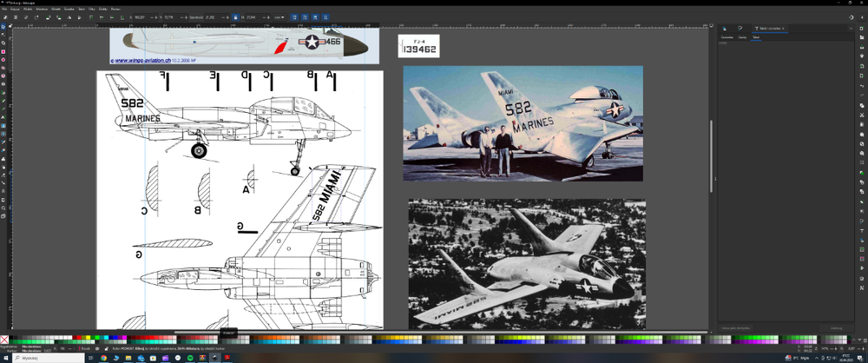Click the Zastosuj button
The width and height of the screenshot is (868, 363).
click(x=836, y=327)
